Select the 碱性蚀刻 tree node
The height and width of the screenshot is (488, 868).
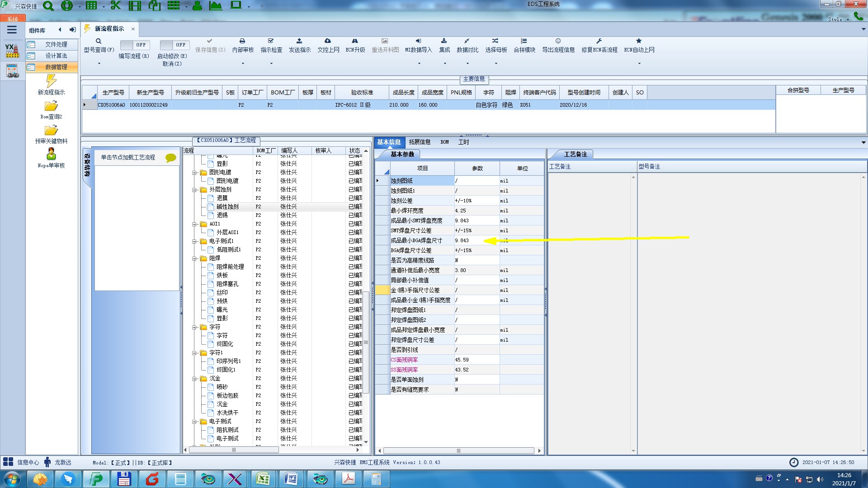(227, 206)
